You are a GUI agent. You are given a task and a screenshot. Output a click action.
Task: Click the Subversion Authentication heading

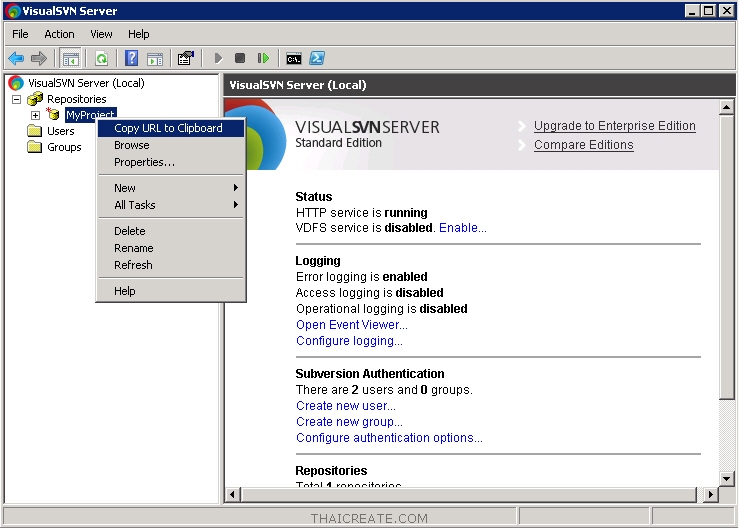[x=370, y=373]
